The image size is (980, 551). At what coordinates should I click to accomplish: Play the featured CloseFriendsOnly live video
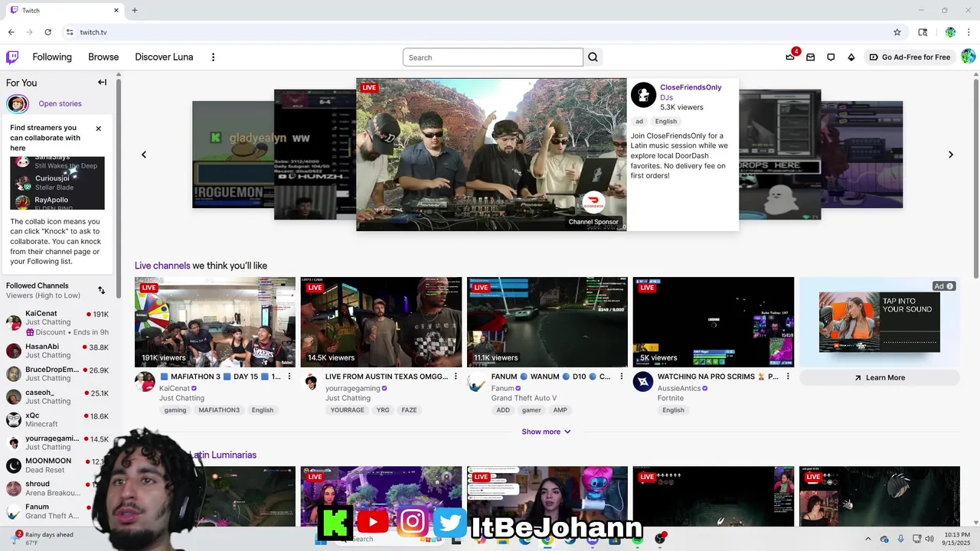pyautogui.click(x=491, y=155)
